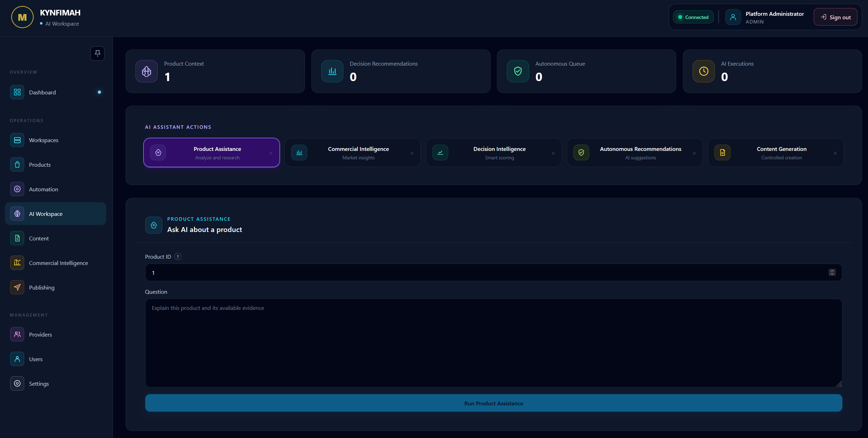Click the Platform Administrator name text

click(x=775, y=14)
